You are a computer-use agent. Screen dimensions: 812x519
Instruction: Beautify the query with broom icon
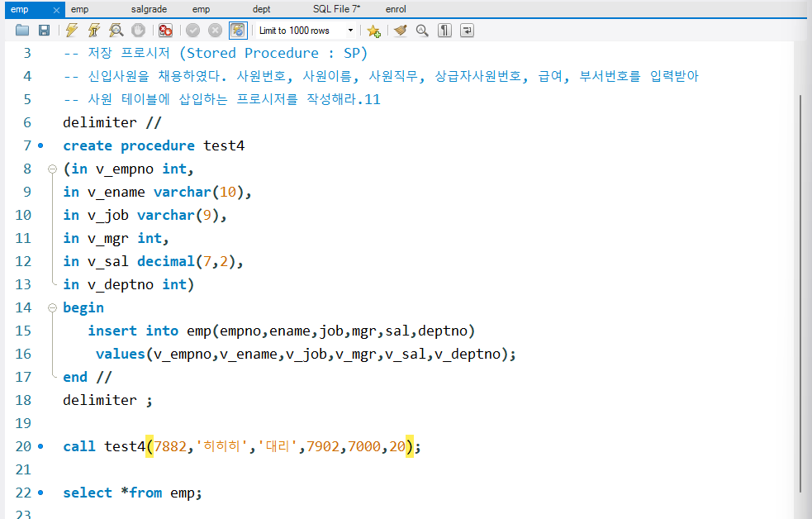coord(400,31)
